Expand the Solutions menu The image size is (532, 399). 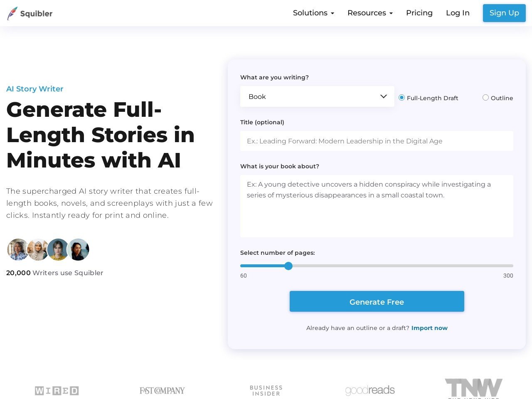pos(313,13)
